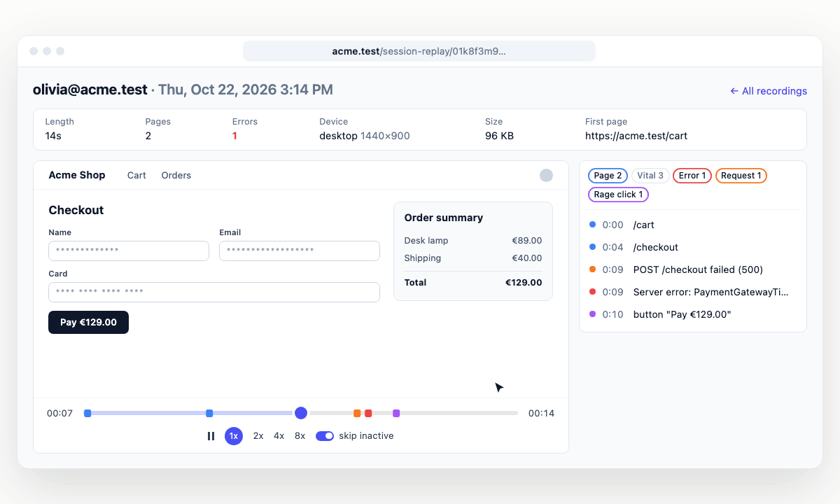Toggle the Vital 3 event filter
Screen dimensions: 840x504
pyautogui.click(x=650, y=176)
